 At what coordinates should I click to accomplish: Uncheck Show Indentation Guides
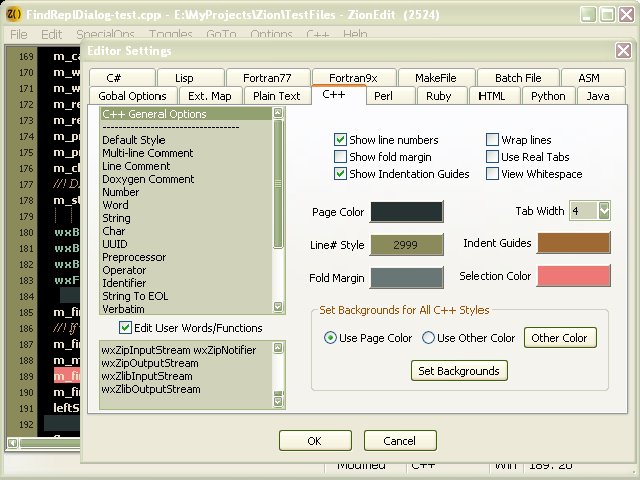[340, 174]
